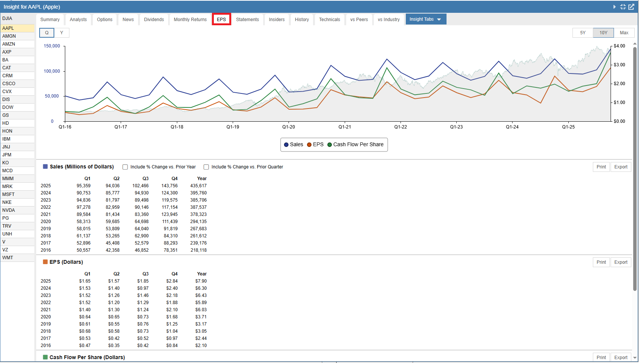This screenshot has width=640, height=364.
Task: Toggle the Sales series in the chart legend
Action: click(293, 145)
